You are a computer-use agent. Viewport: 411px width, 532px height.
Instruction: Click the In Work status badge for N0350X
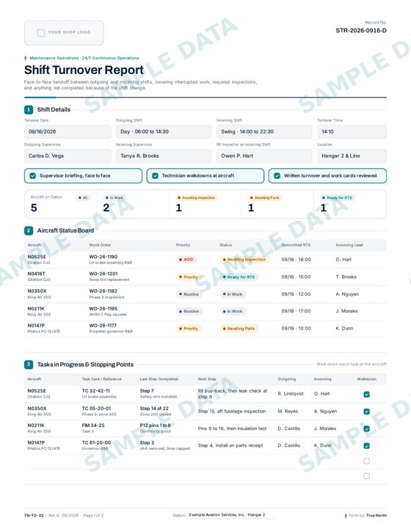pos(233,294)
